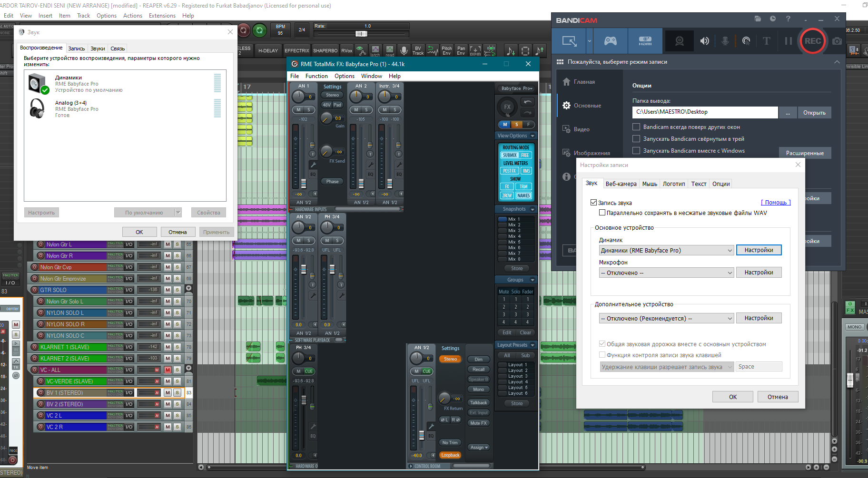Click REAPER toolbar show envelope eye icon
This screenshot has width=868, height=478.
coord(361,50)
